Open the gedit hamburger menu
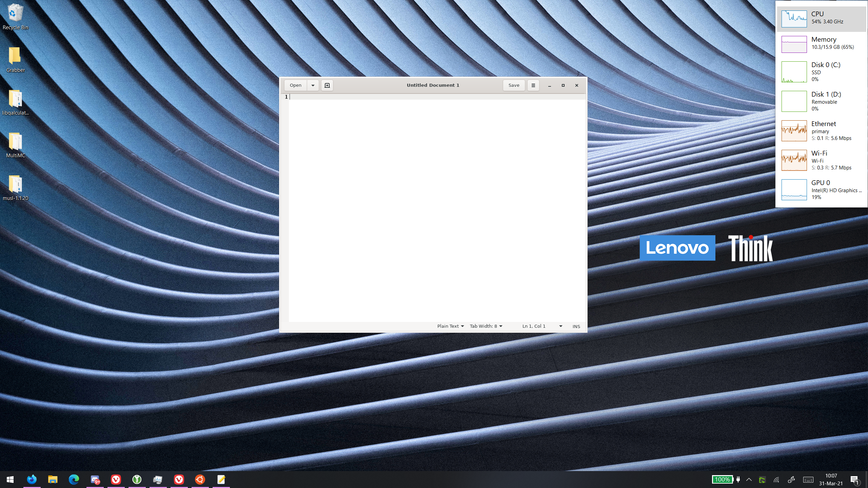 pyautogui.click(x=533, y=85)
